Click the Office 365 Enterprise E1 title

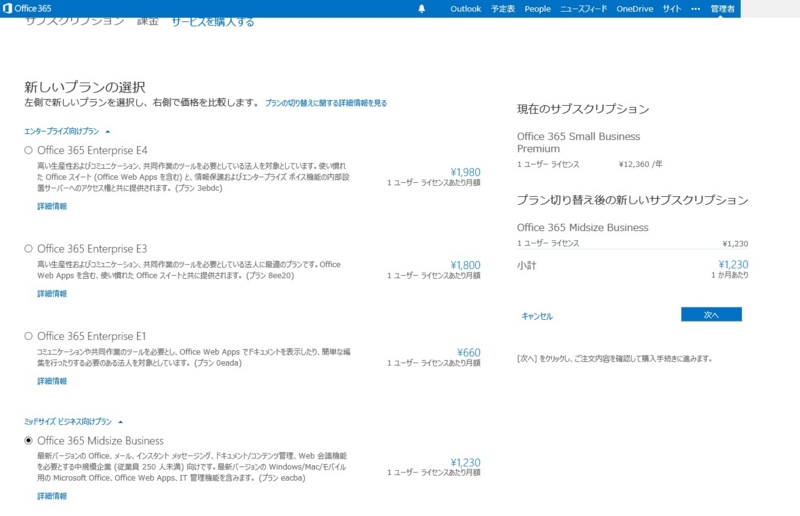92,336
